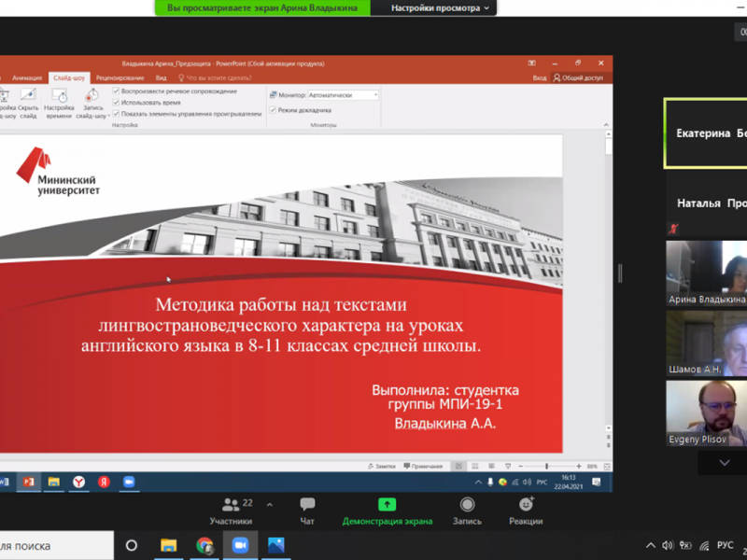Switch to slide sorter view in status bar

point(476,466)
